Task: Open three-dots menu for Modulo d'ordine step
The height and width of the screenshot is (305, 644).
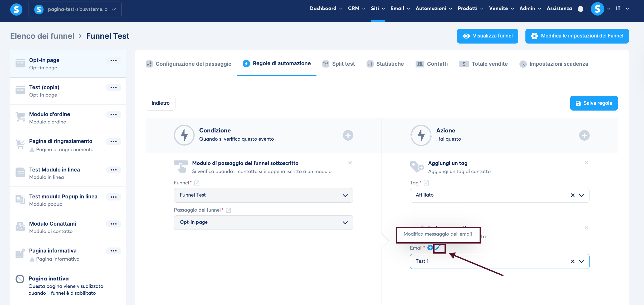Action: 114,115
